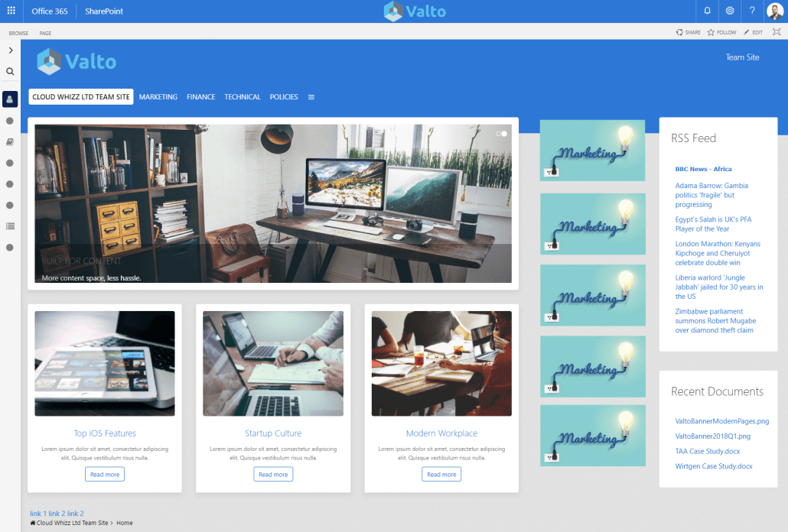Open the Page ribbon tab
Screen dimensions: 788x532
click(x=45, y=34)
